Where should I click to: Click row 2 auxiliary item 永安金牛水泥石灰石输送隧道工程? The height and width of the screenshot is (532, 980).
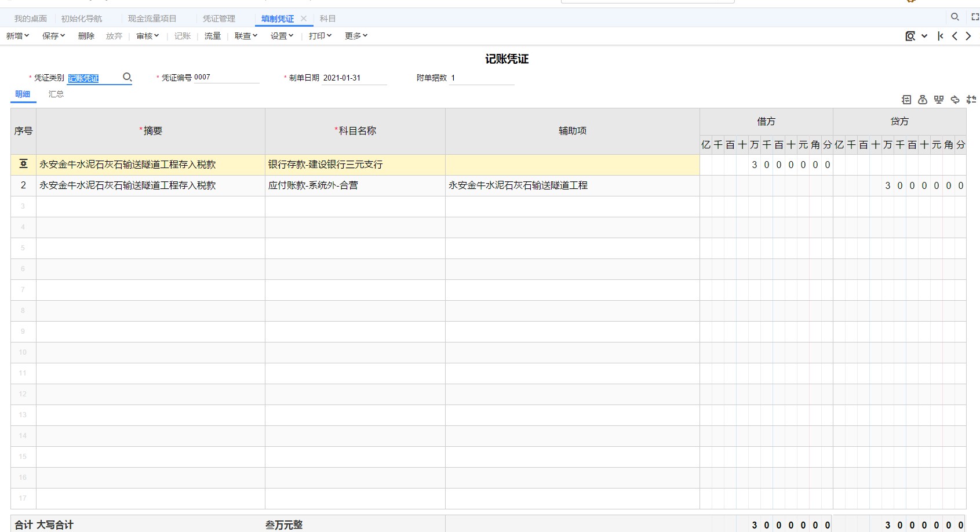click(x=573, y=185)
